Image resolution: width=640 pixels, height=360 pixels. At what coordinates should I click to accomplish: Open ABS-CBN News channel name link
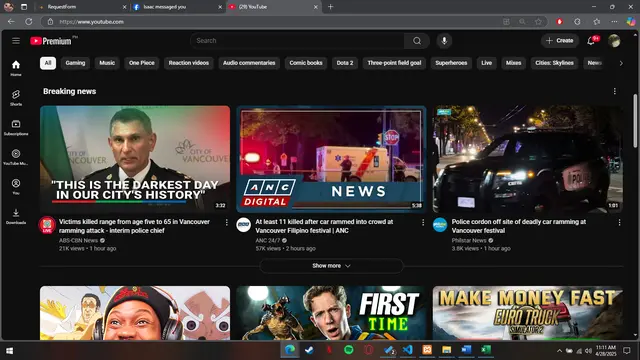tap(78, 240)
